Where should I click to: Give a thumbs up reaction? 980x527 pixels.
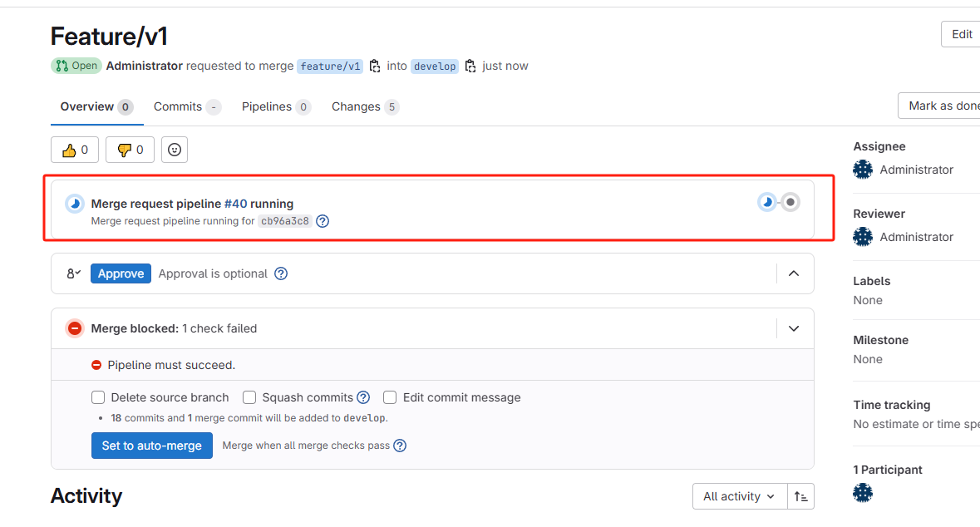(74, 150)
